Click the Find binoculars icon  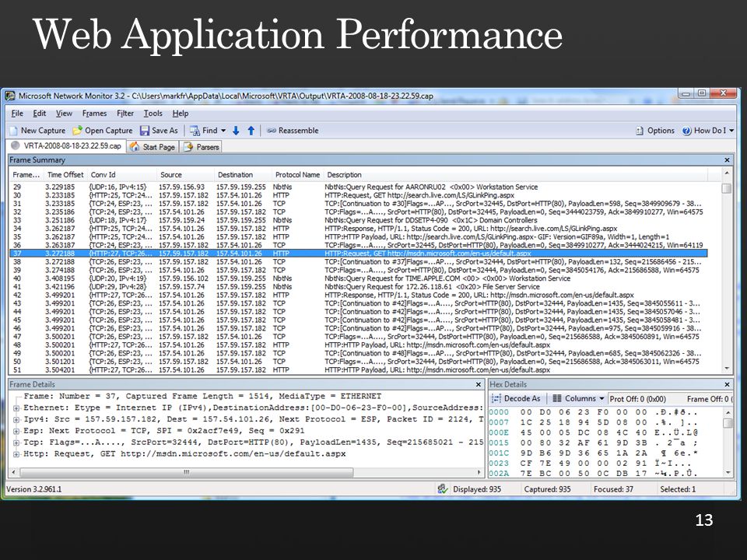tap(195, 131)
